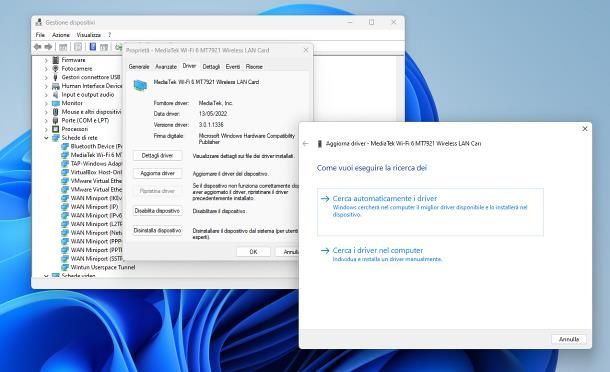Select the Driver tab
The width and height of the screenshot is (610, 372).
click(189, 66)
